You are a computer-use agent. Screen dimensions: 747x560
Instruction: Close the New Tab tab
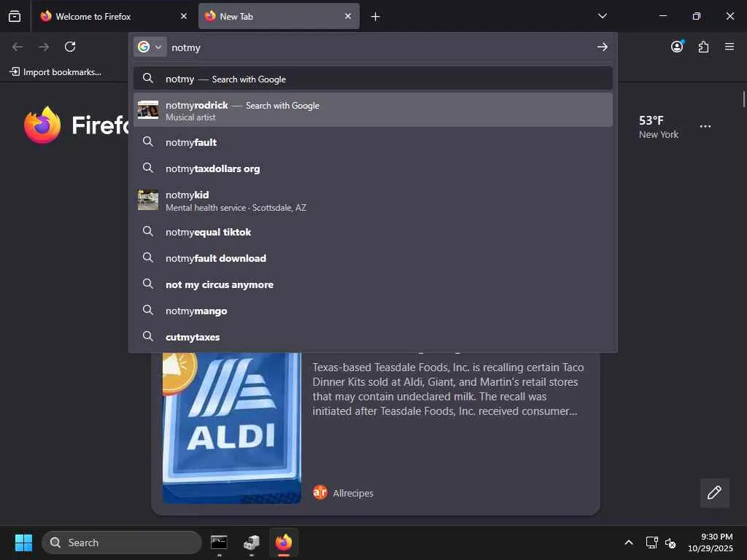348,16
